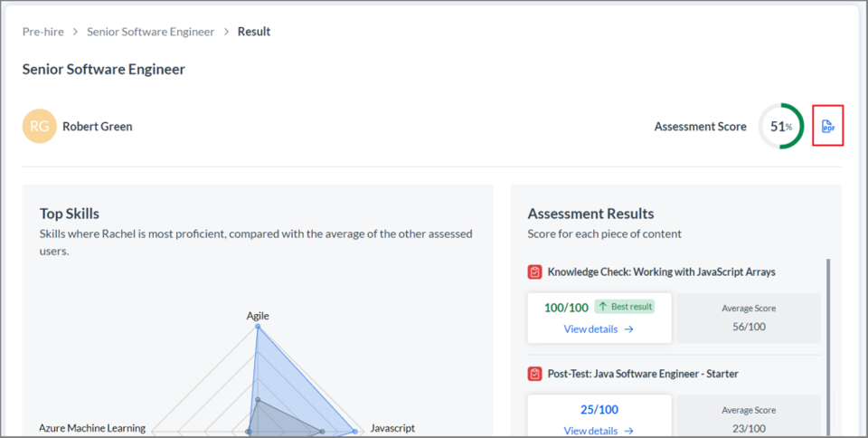This screenshot has width=868, height=438.
Task: Click the Best result badge
Action: point(625,307)
